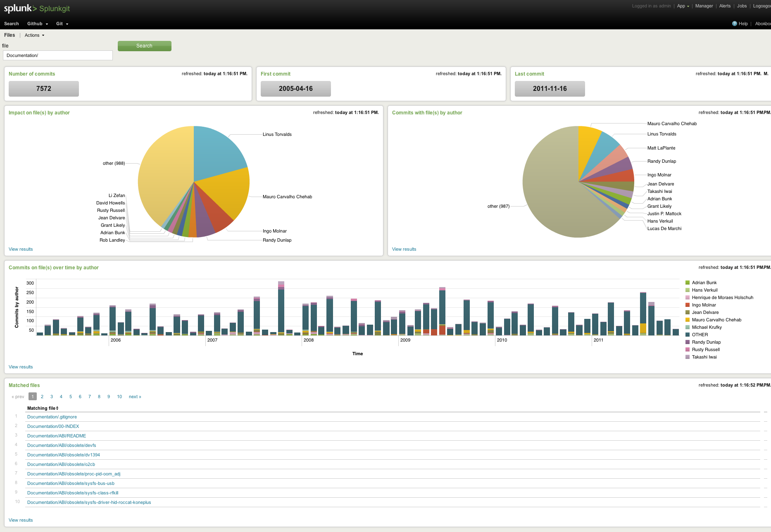Click Rusty Russell legend swatch

[x=688, y=349]
